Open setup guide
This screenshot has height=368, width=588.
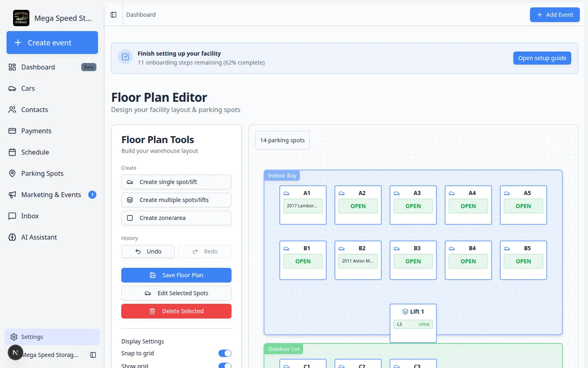click(542, 58)
